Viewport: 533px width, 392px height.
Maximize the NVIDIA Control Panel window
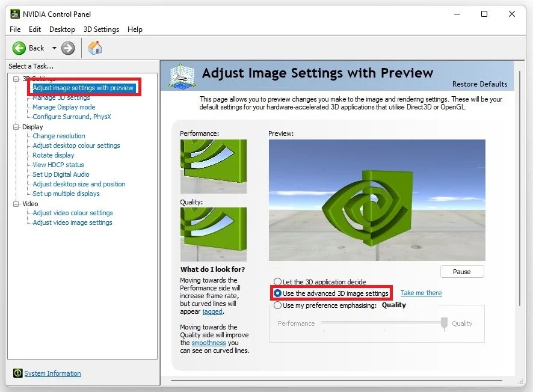[x=484, y=14]
